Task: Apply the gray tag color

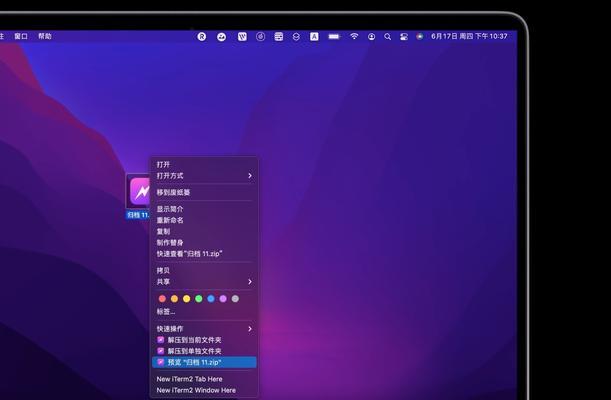Action: (x=235, y=299)
